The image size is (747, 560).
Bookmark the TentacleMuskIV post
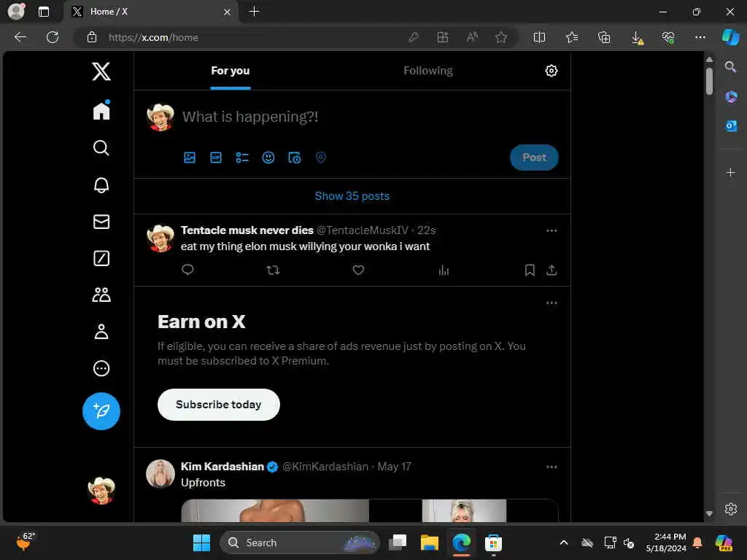530,271
